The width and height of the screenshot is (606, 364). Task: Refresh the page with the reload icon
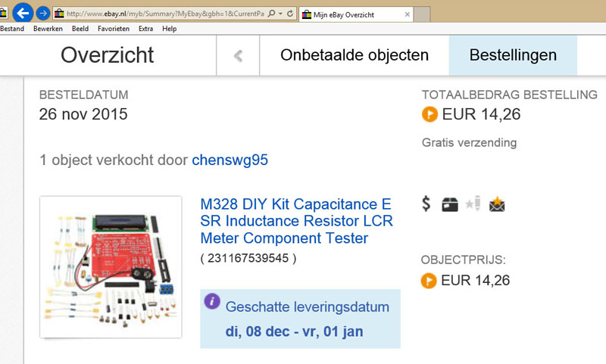[x=290, y=14]
